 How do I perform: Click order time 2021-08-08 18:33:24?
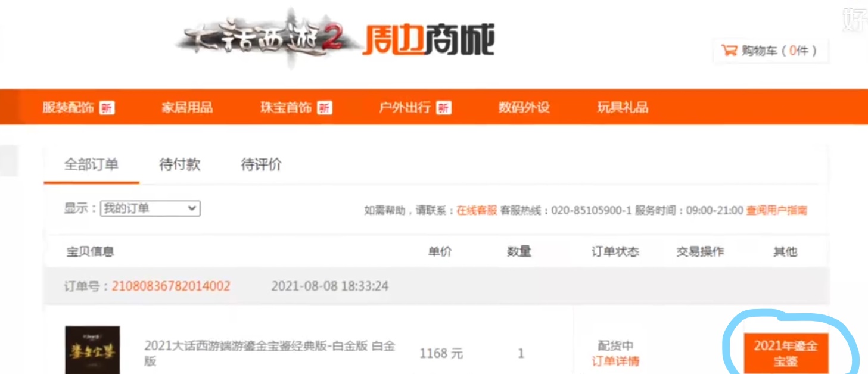pos(330,286)
